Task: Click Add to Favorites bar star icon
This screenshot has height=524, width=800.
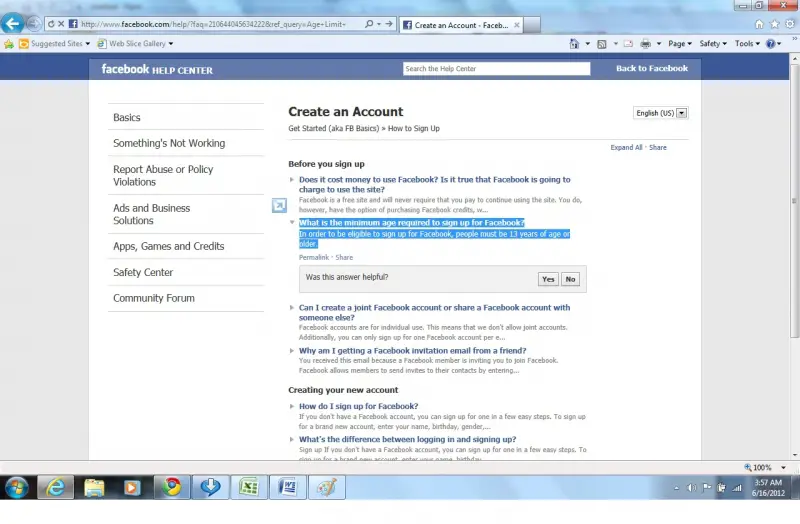Action: tap(9, 44)
